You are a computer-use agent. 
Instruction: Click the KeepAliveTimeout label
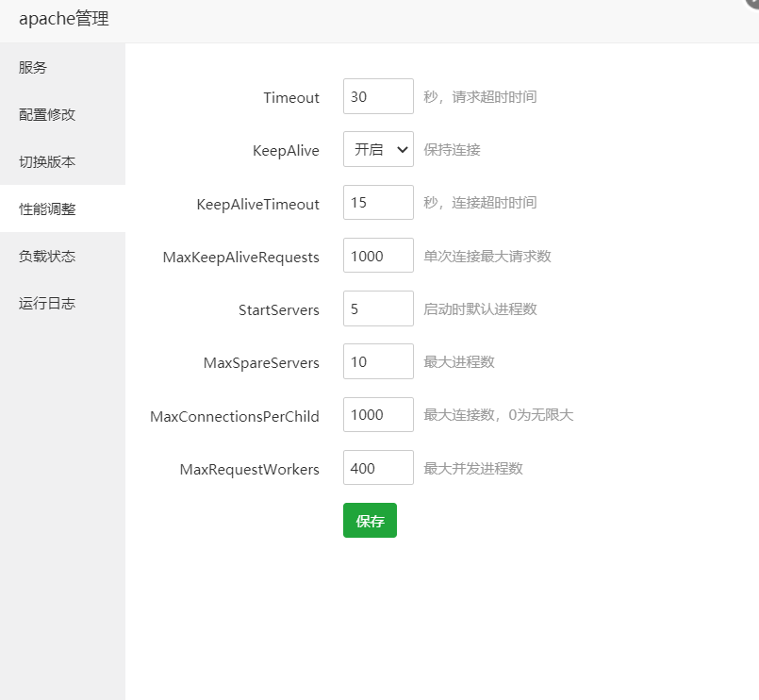pyautogui.click(x=257, y=204)
